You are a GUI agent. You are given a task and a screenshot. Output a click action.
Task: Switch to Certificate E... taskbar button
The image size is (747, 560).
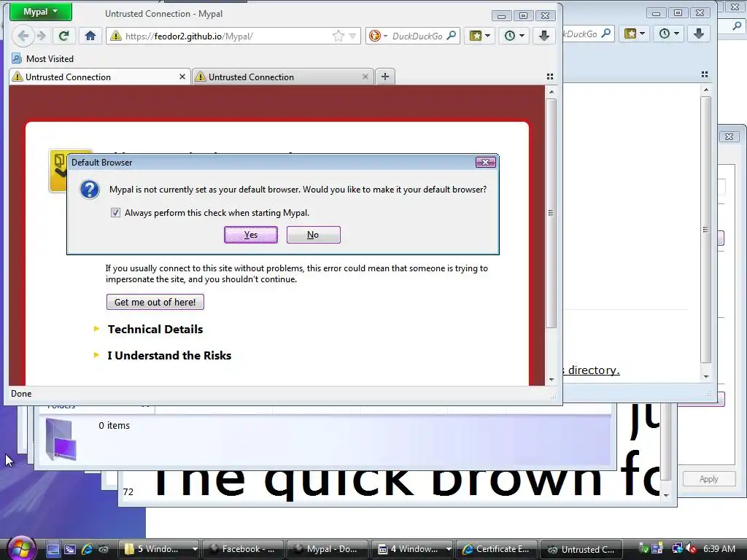pyautogui.click(x=497, y=549)
